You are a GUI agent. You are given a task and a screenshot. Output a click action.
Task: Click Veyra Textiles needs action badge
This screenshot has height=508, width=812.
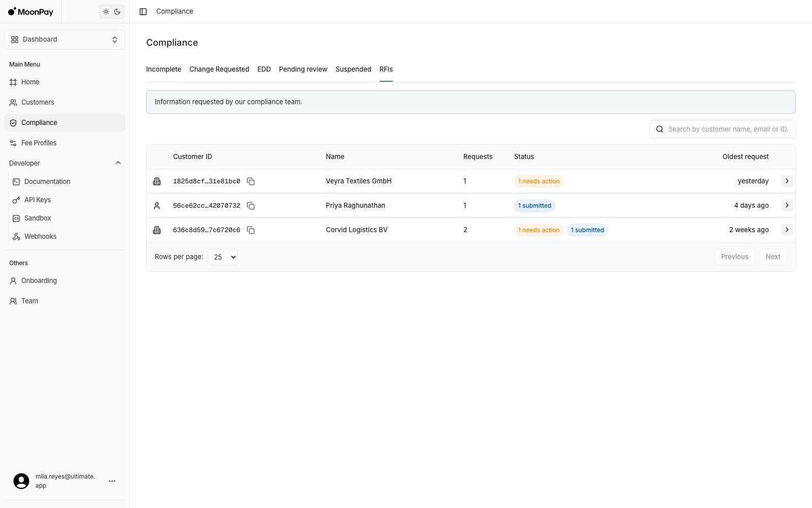(x=539, y=181)
